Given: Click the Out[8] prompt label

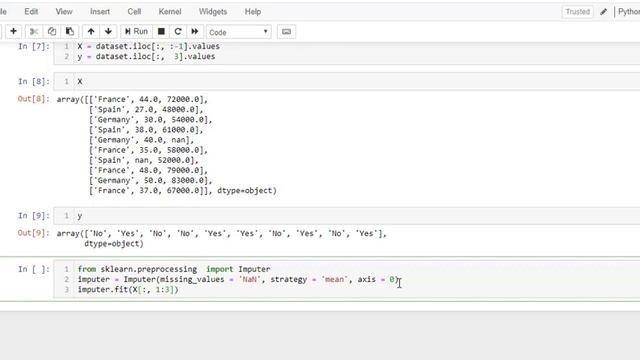Looking at the screenshot, I should [x=33, y=99].
